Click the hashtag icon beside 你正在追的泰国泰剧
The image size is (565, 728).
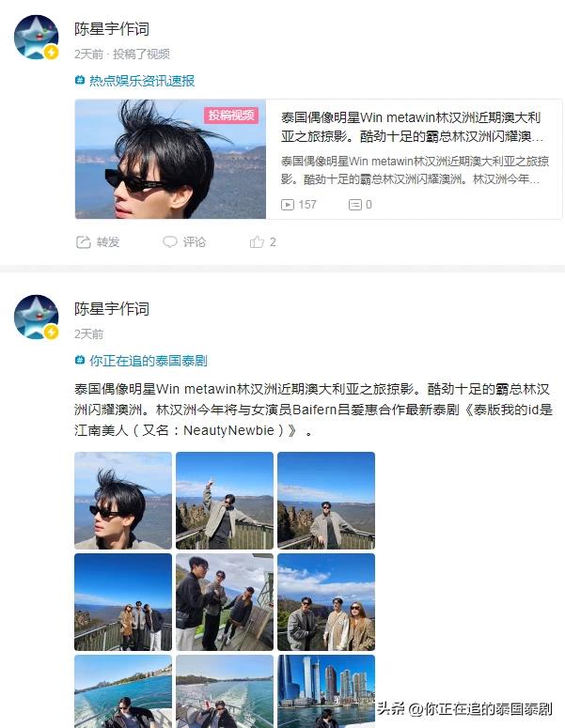click(x=80, y=361)
